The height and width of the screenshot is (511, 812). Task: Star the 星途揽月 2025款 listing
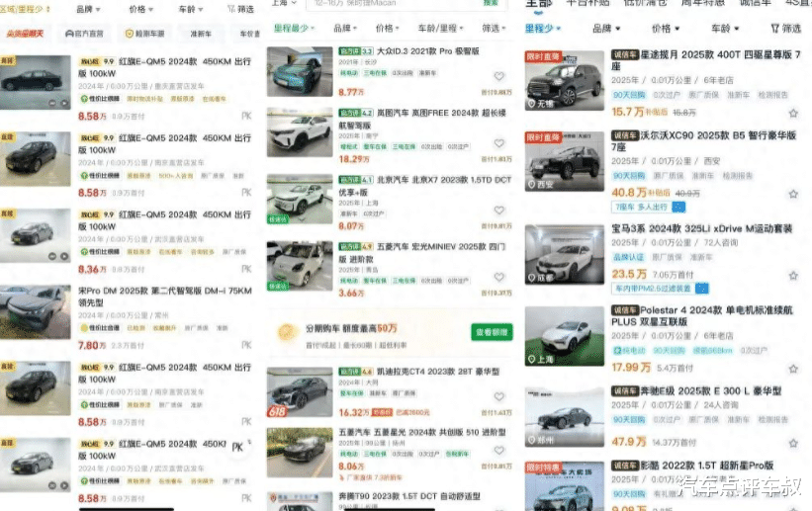point(793,113)
